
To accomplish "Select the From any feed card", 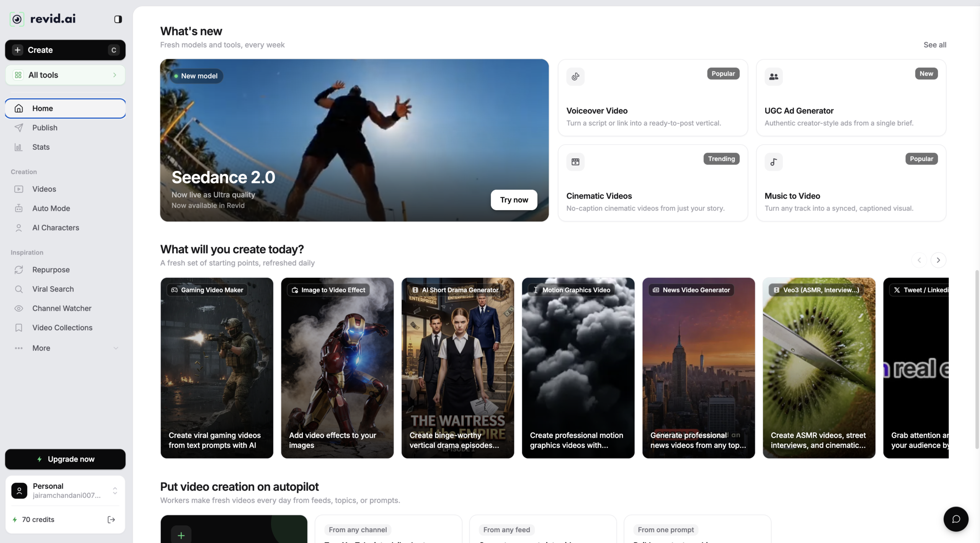I will click(x=543, y=529).
